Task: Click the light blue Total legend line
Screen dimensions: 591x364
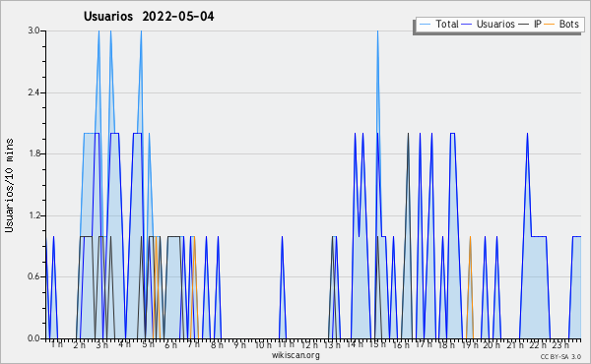Action: pos(425,25)
